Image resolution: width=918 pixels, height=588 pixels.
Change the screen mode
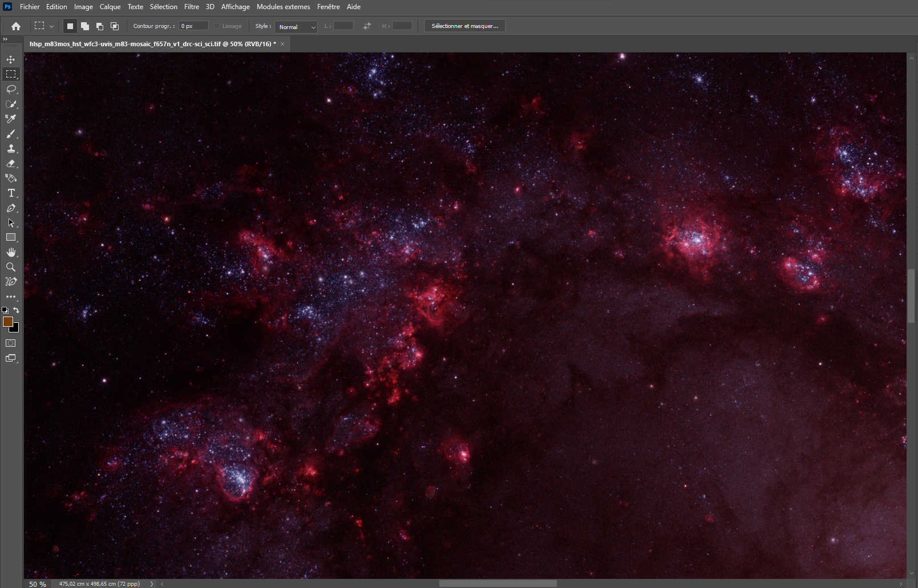tap(11, 359)
